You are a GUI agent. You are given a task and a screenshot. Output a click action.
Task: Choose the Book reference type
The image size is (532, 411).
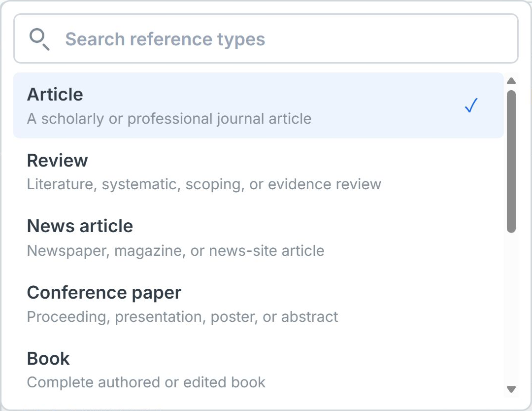(258, 370)
